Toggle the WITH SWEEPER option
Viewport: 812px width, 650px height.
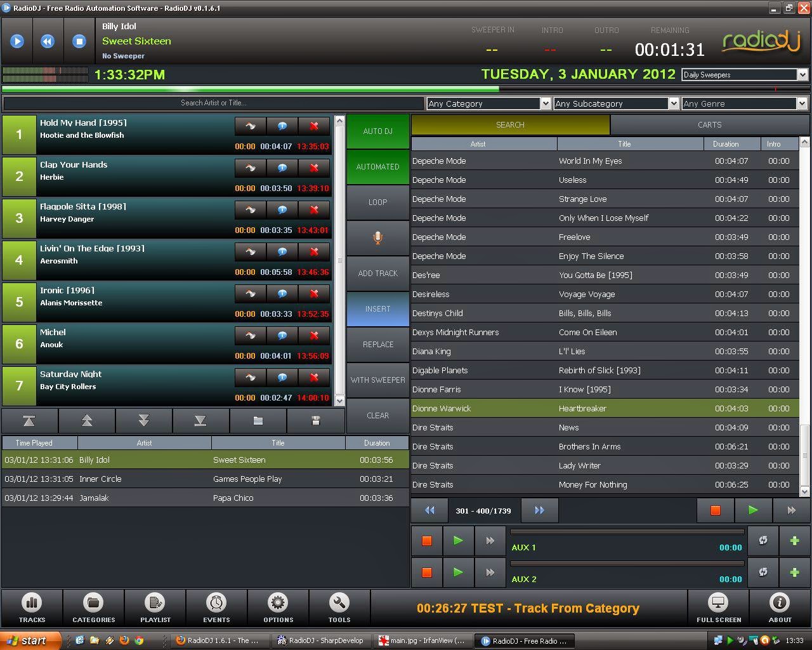pyautogui.click(x=377, y=380)
